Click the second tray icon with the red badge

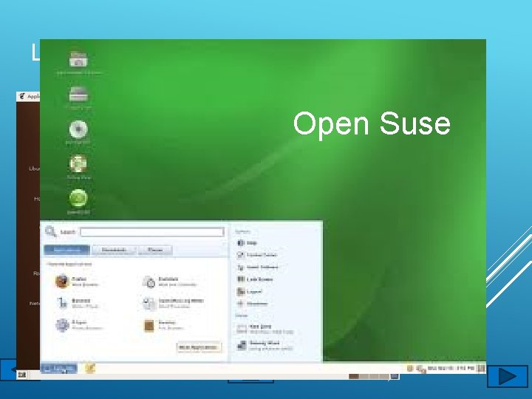pos(420,369)
